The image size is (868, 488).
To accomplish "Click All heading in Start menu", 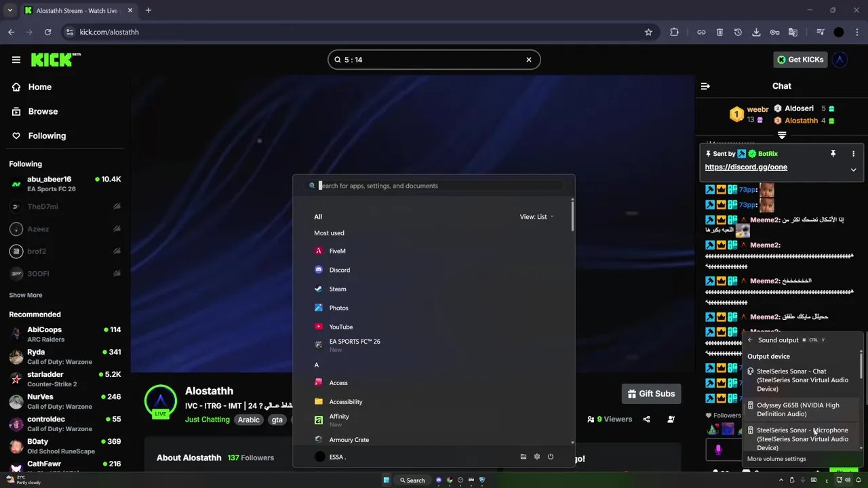I will point(318,217).
